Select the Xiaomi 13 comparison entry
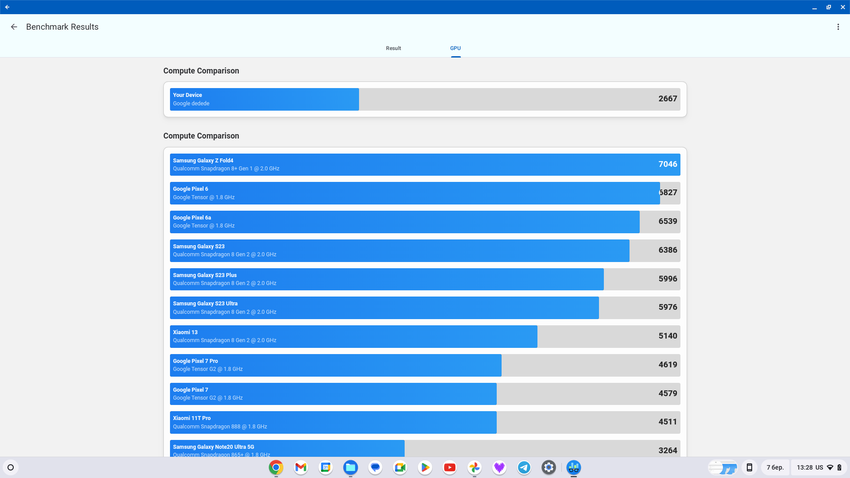Screen dimensions: 850x478 (425, 336)
